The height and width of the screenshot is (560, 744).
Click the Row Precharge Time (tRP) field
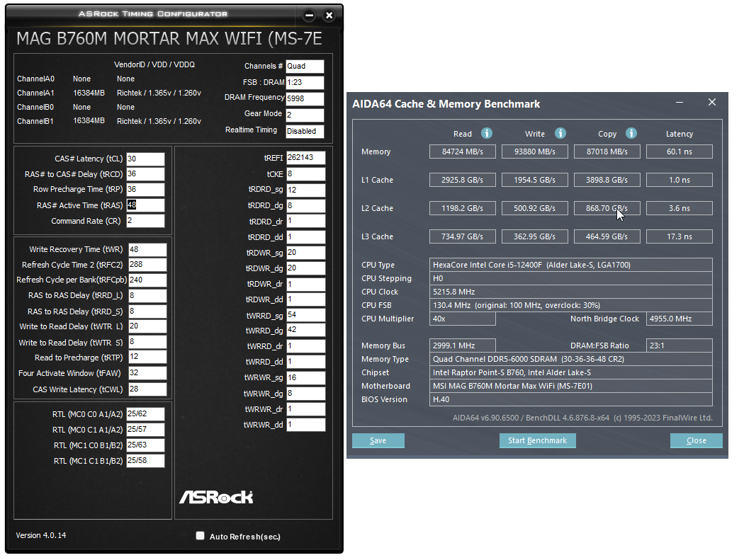(145, 189)
